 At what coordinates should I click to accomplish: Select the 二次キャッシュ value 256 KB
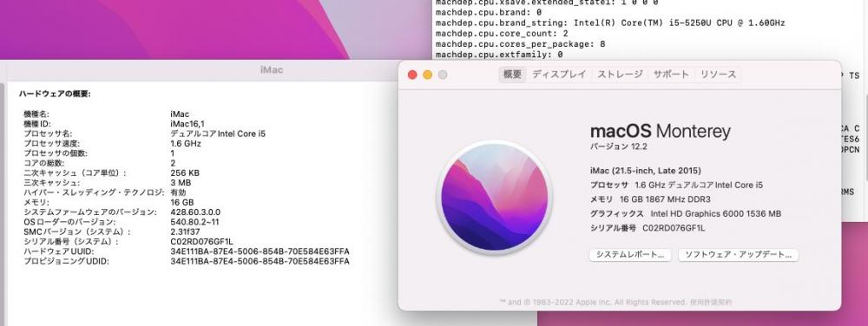185,173
